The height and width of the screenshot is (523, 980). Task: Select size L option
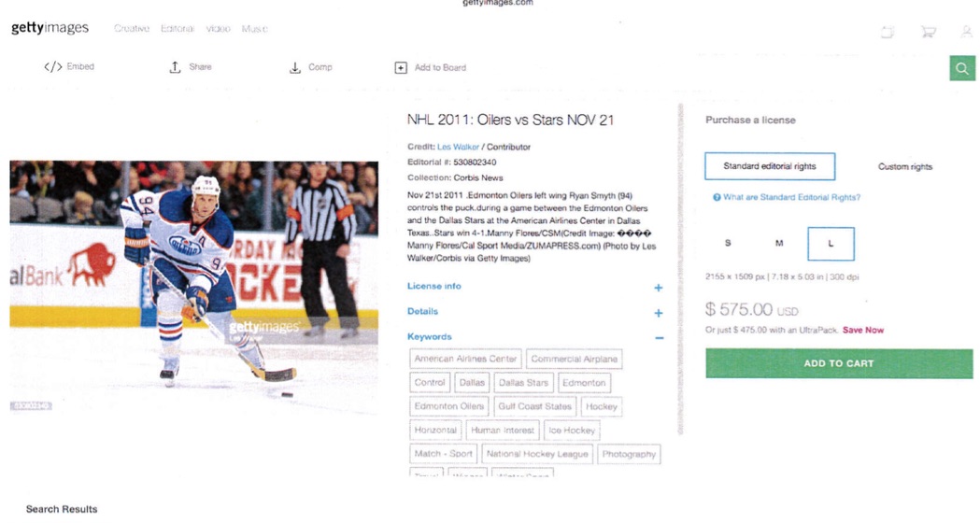(x=831, y=244)
